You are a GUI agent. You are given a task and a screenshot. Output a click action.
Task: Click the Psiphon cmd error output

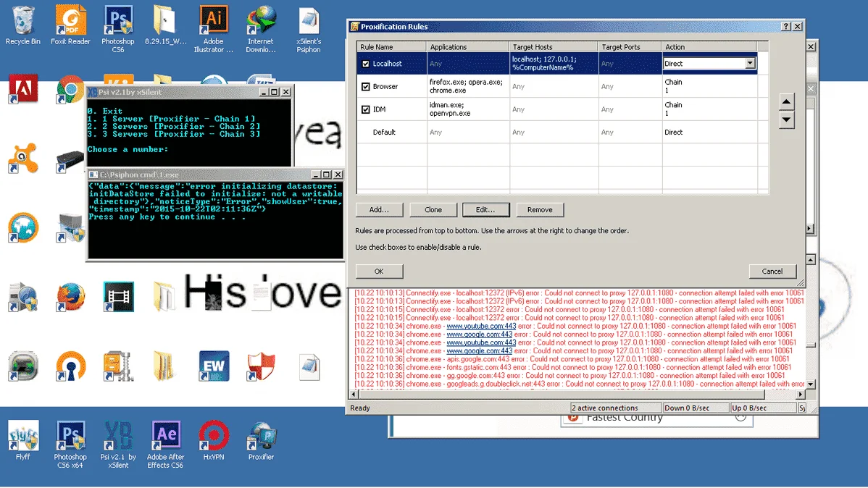[x=214, y=201]
